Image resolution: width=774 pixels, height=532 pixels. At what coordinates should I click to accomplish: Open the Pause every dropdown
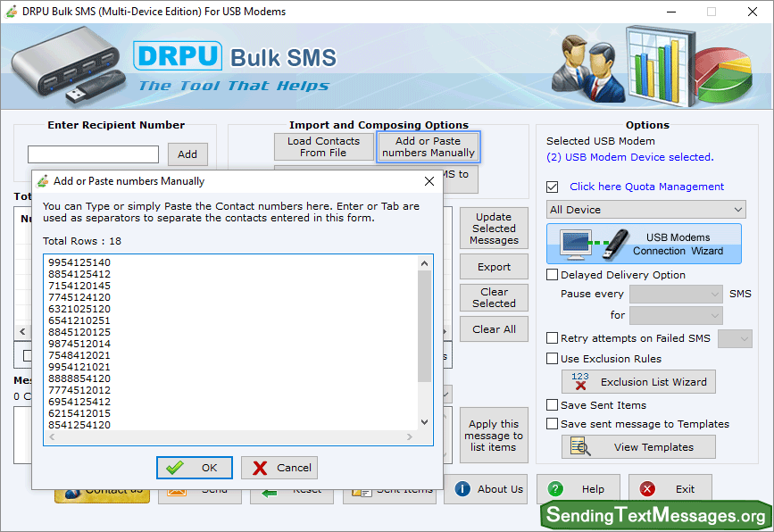[x=677, y=295]
